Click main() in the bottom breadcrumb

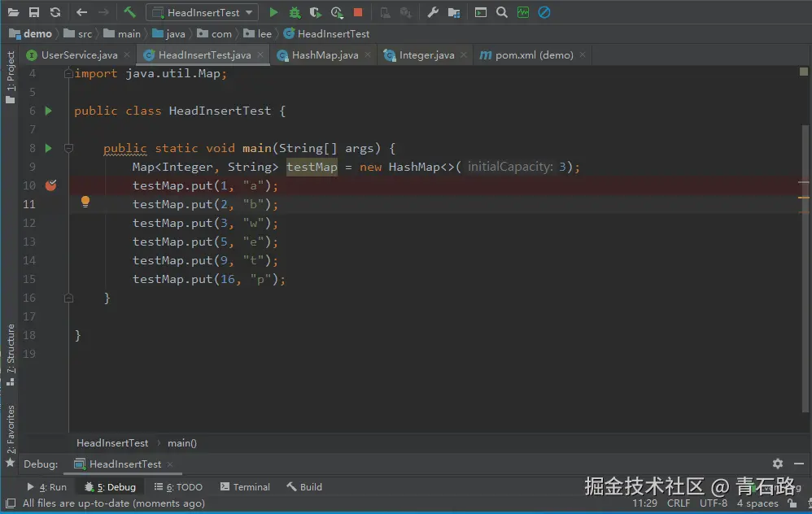point(182,443)
